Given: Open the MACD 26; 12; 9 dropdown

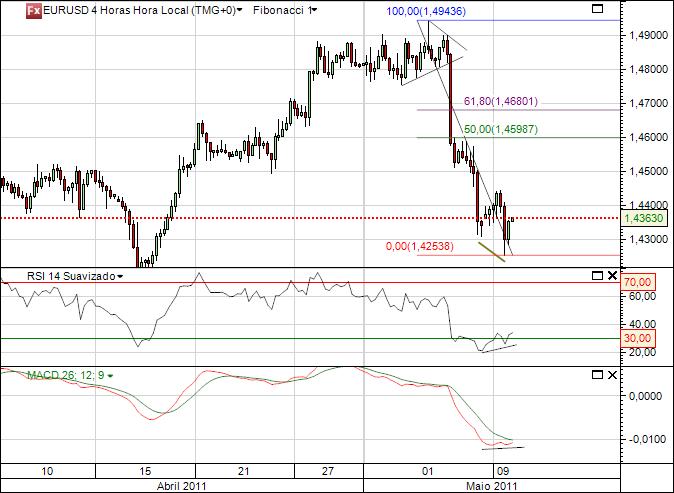Looking at the screenshot, I should (110, 376).
